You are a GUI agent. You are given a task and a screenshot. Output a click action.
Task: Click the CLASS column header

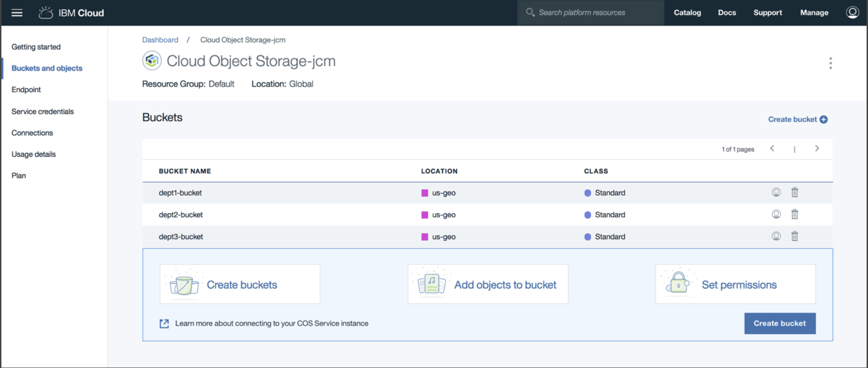click(596, 171)
